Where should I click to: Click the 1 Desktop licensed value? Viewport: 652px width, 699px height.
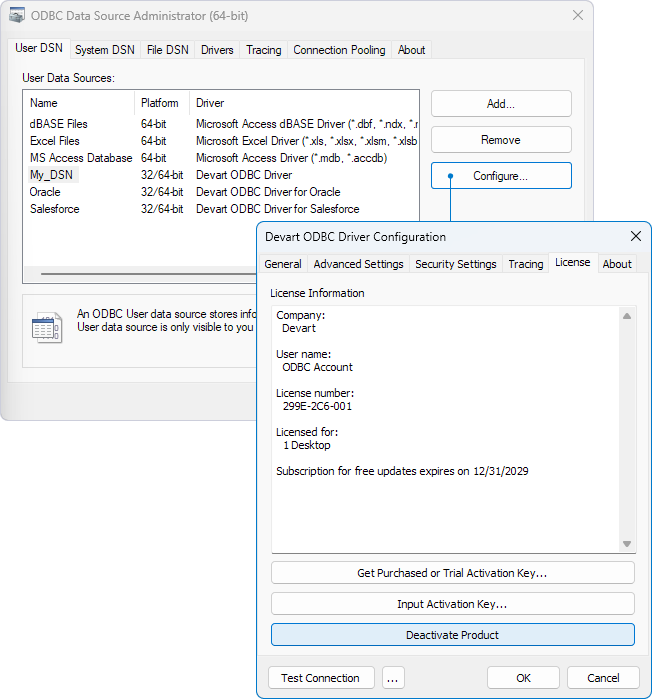point(307,445)
